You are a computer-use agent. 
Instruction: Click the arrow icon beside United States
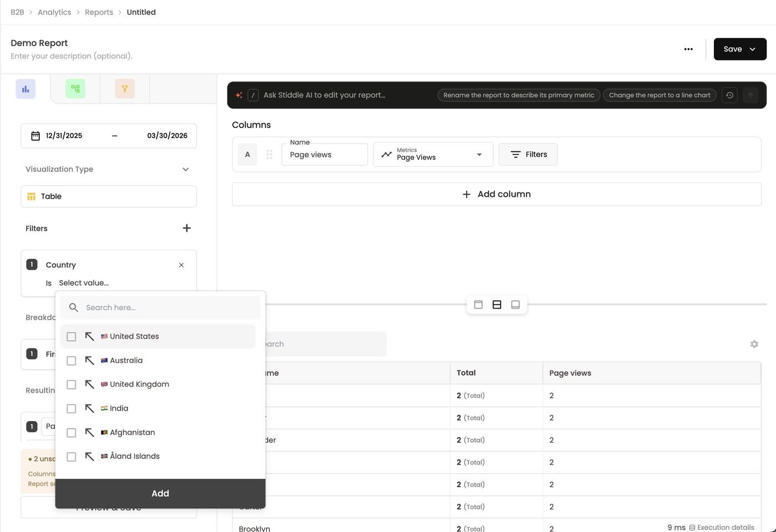(89, 336)
